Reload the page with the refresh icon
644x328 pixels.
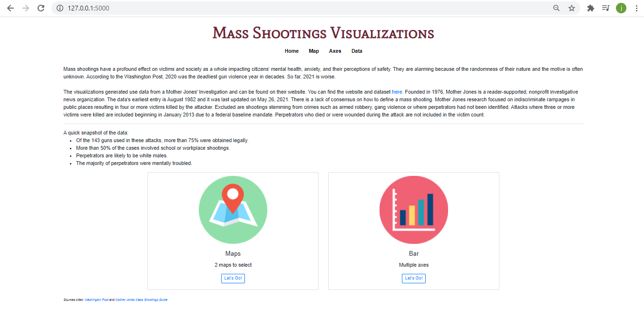40,8
